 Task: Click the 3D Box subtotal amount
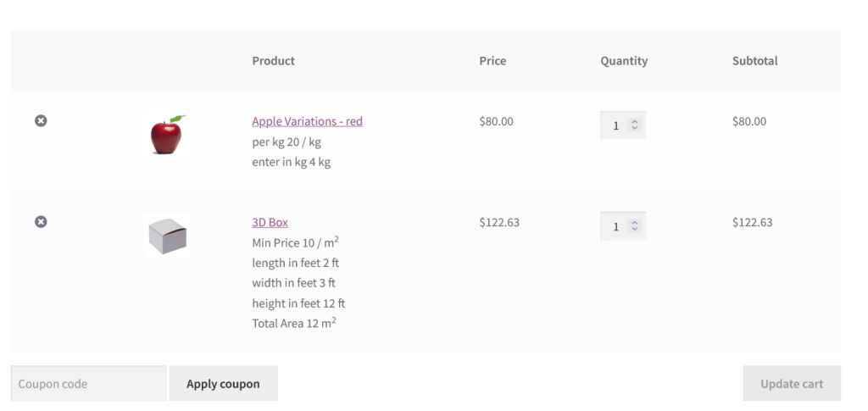point(752,223)
